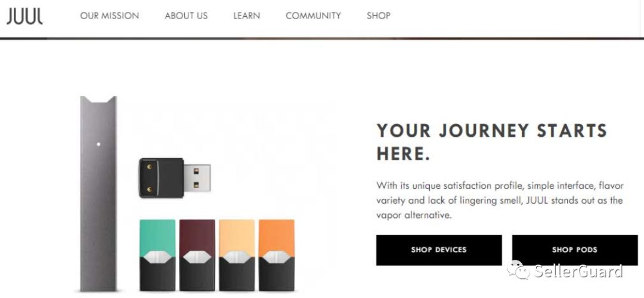This screenshot has width=644, height=298.
Task: Click the SHOP PODS button
Action: click(575, 250)
